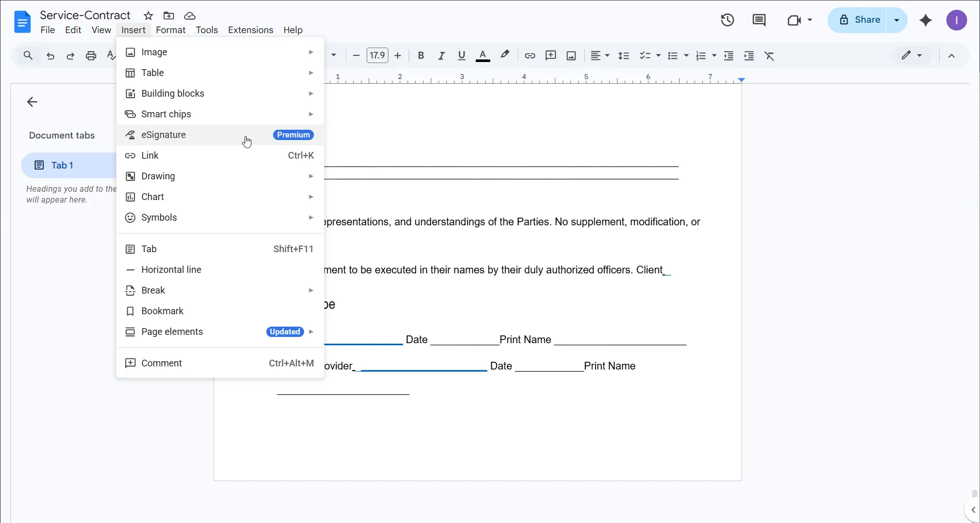This screenshot has width=980, height=523.
Task: Expand the Image submenu
Action: [220, 52]
